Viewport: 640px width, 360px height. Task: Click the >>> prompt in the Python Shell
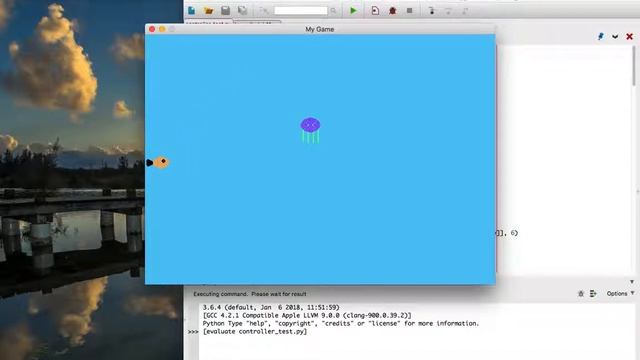point(193,332)
